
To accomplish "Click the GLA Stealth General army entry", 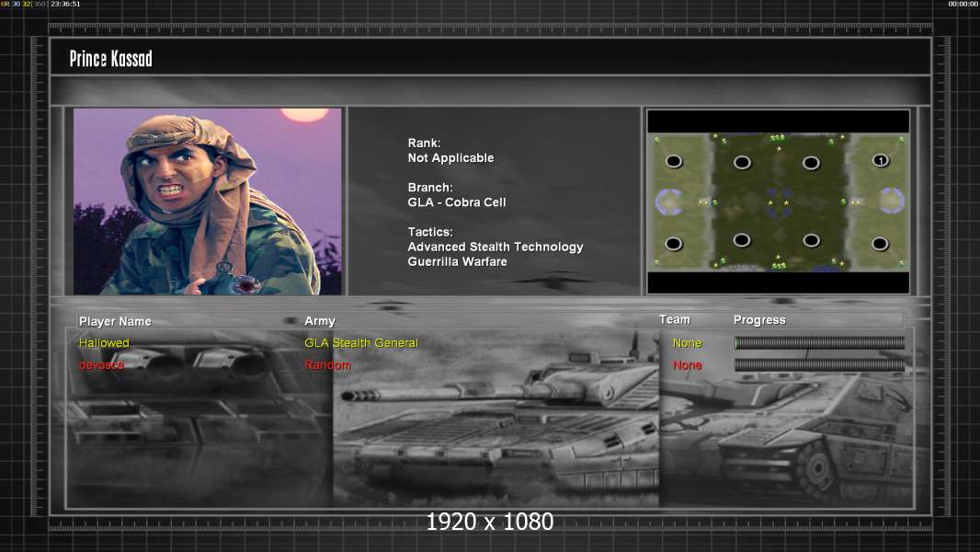I will pos(361,342).
